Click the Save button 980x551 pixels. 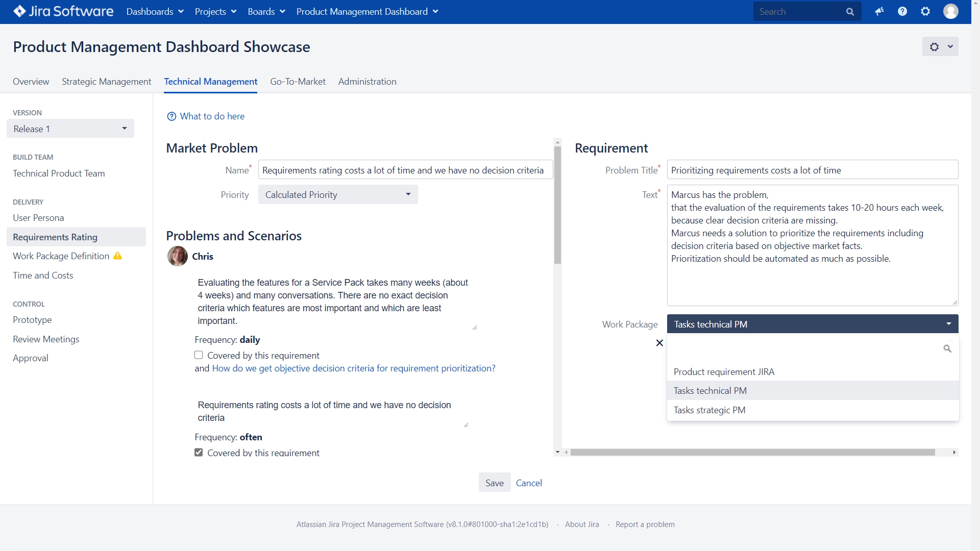click(494, 482)
